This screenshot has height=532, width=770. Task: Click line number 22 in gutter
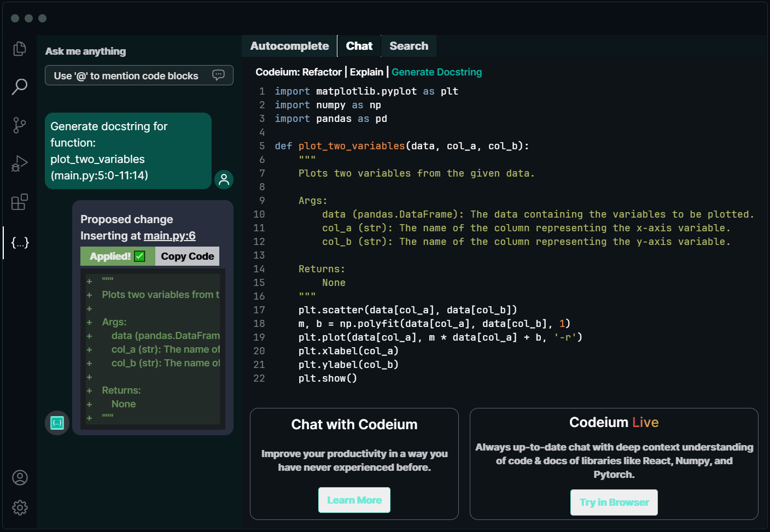click(259, 378)
